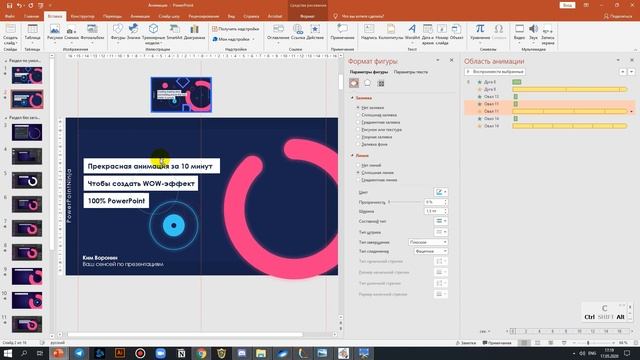Select the Нет заливки (No fill) radio

[x=358, y=108]
